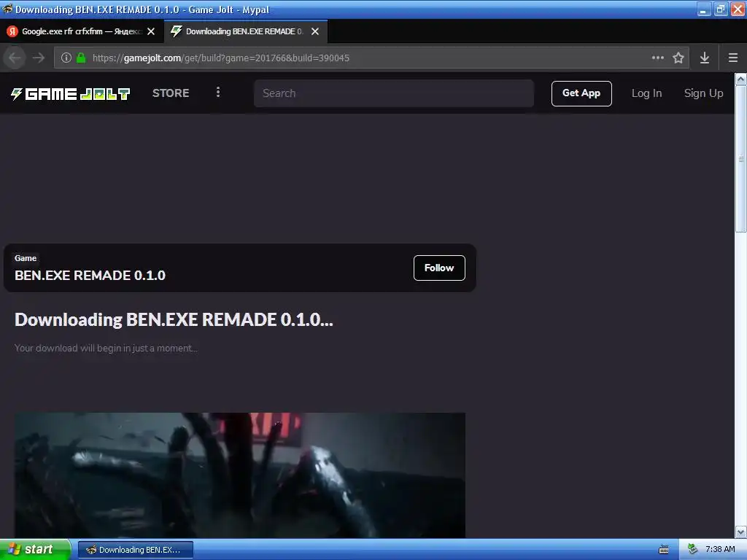This screenshot has width=747, height=560.
Task: Open the Sign Up link
Action: tap(704, 93)
